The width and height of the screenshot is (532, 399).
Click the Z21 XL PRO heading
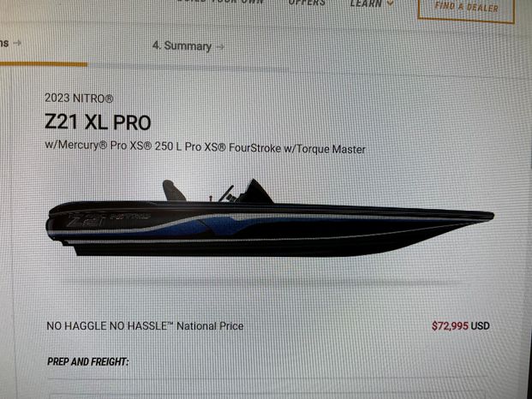[x=98, y=122]
